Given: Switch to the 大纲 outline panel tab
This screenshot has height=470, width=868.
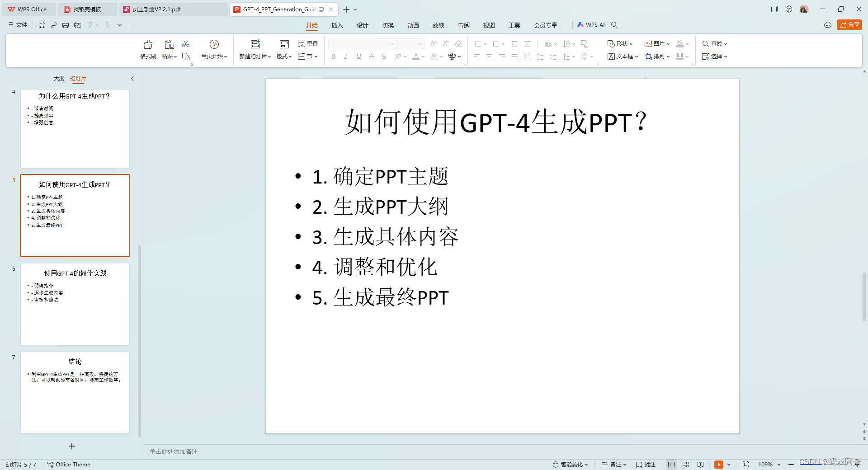Looking at the screenshot, I should [59, 78].
